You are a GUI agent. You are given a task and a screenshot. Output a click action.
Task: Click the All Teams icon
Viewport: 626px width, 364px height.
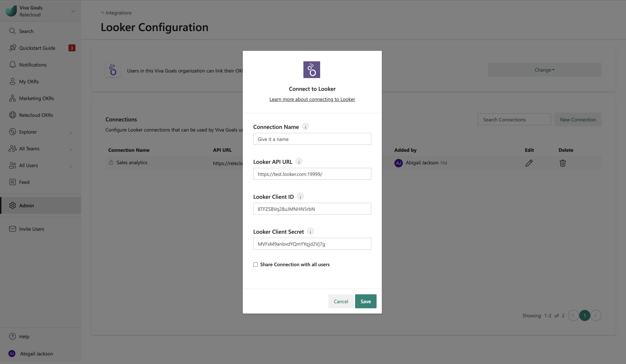coord(12,149)
